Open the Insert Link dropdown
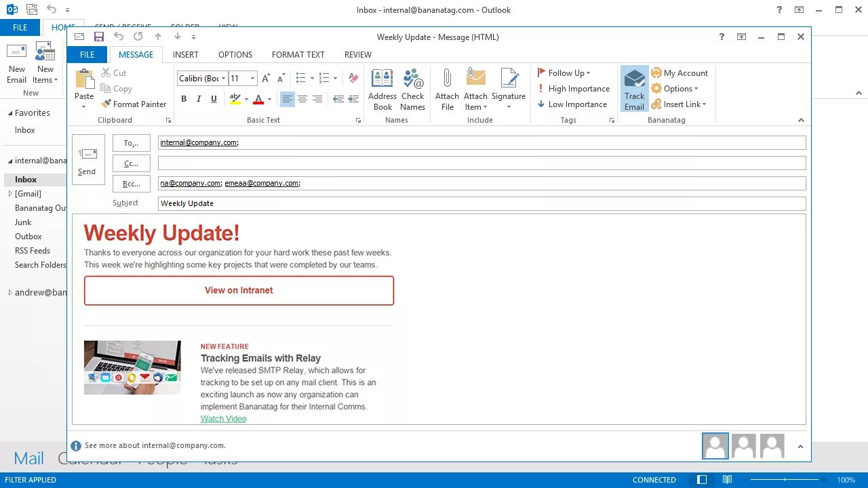The image size is (868, 488). pyautogui.click(x=679, y=104)
